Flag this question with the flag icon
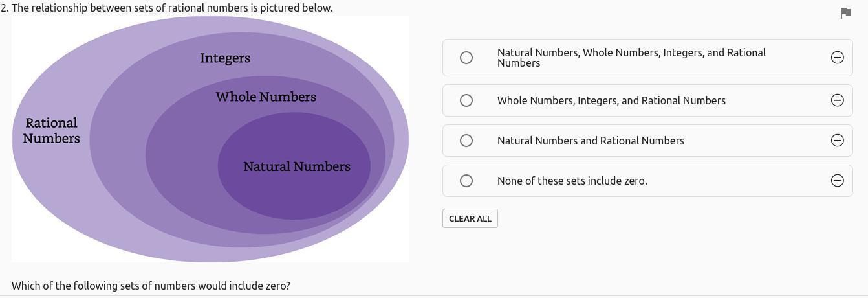The width and height of the screenshot is (868, 298). tap(845, 13)
